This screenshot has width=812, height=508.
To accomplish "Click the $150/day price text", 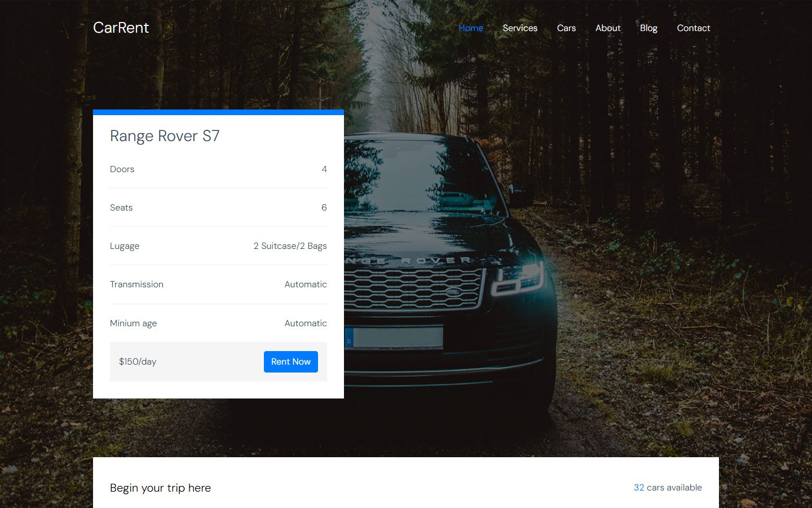I will (138, 362).
